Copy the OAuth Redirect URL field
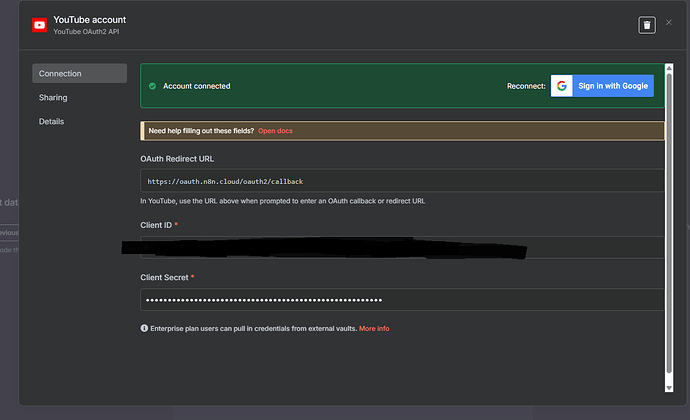The height and width of the screenshot is (420, 690). pyautogui.click(x=402, y=181)
